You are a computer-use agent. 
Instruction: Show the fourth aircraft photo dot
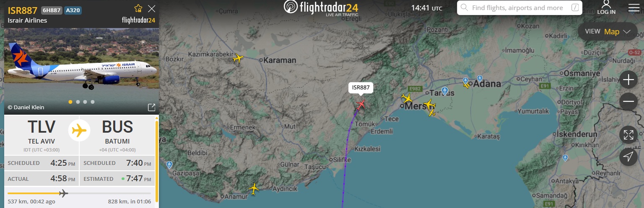click(x=93, y=102)
